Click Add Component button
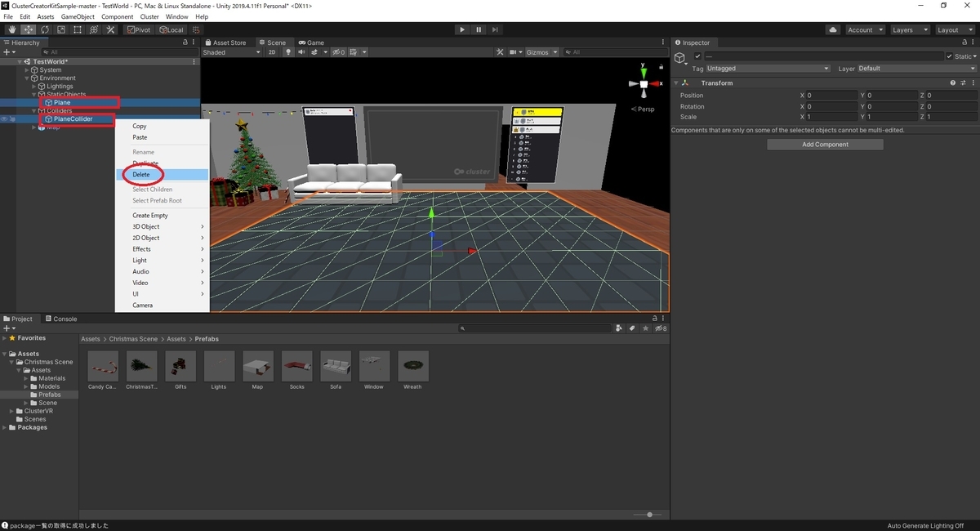This screenshot has width=980, height=531. click(x=825, y=145)
